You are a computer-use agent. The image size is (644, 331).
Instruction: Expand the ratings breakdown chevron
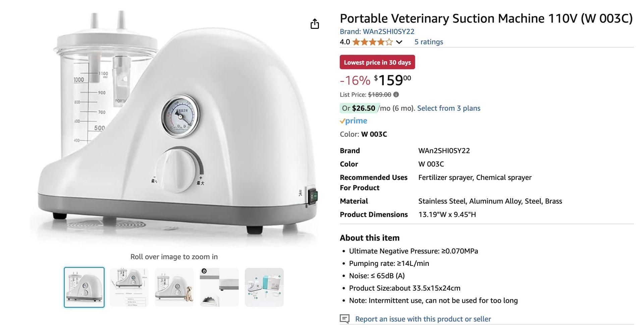399,42
